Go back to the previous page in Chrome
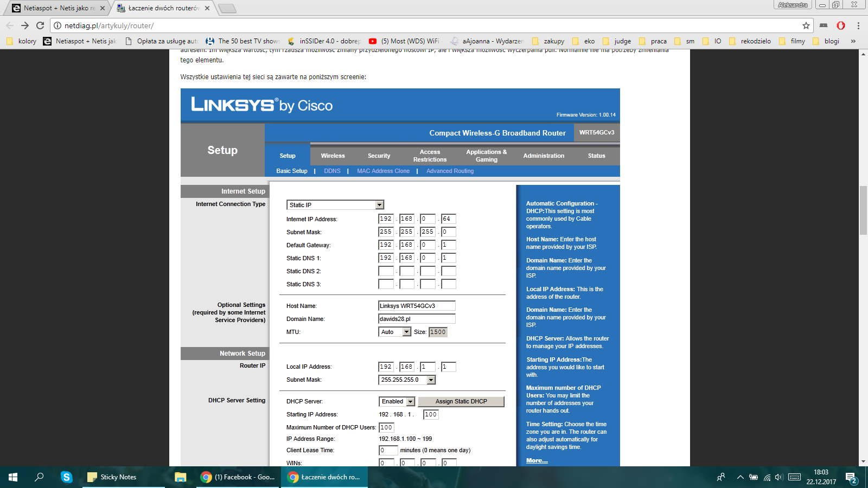Image resolution: width=868 pixels, height=488 pixels. [10, 25]
